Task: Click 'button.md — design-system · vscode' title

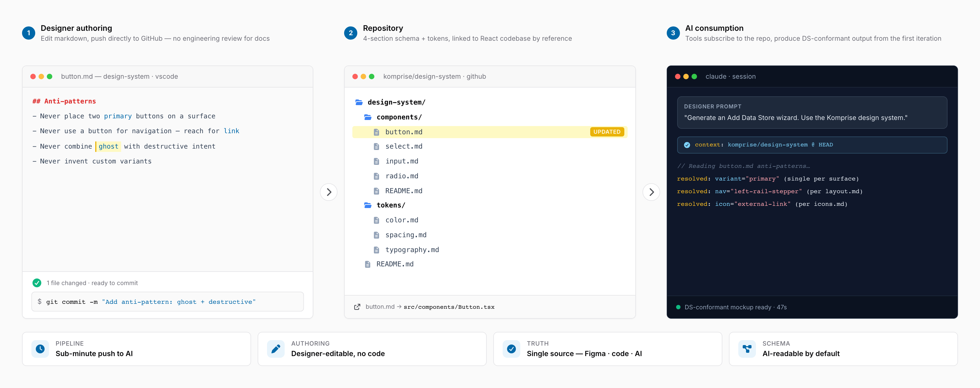Action: coord(119,76)
